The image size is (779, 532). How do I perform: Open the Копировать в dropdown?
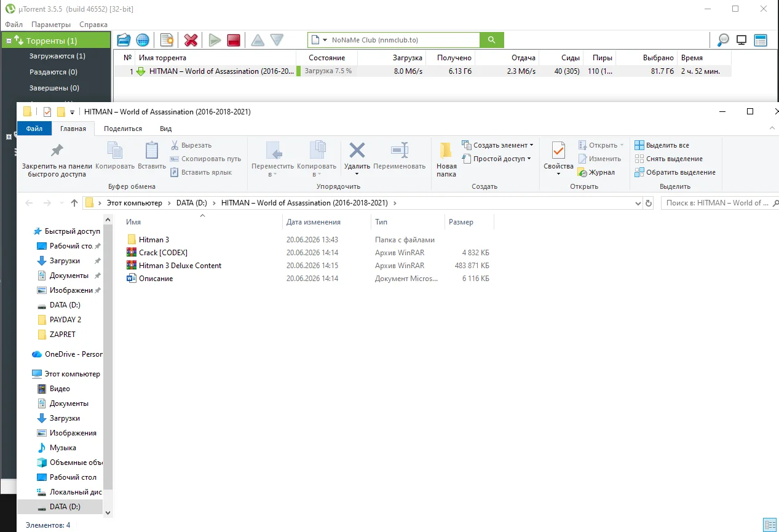[x=317, y=159]
